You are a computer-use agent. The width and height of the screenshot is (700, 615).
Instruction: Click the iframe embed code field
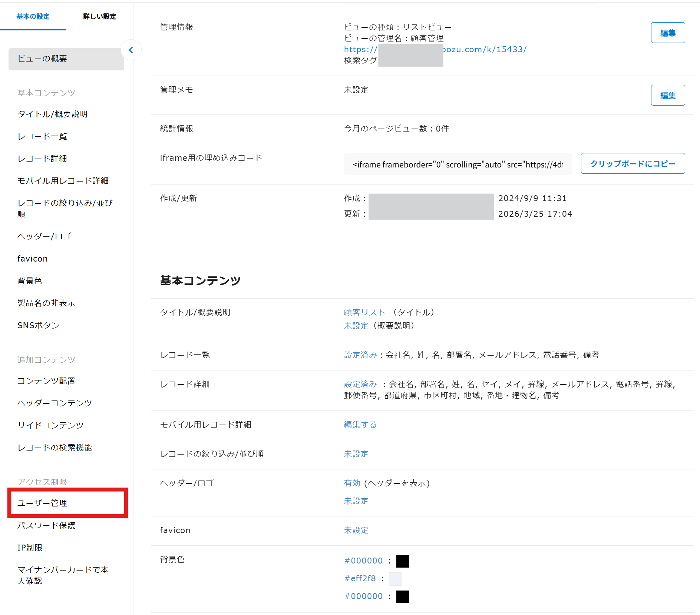click(458, 164)
